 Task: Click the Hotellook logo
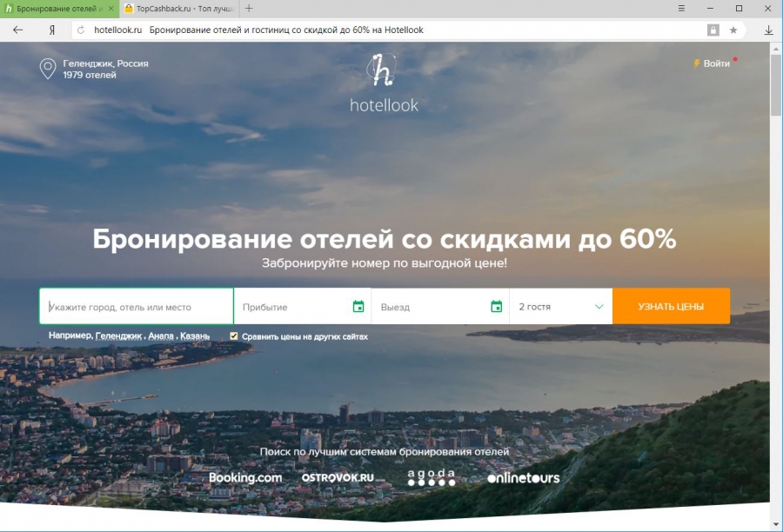[x=384, y=83]
